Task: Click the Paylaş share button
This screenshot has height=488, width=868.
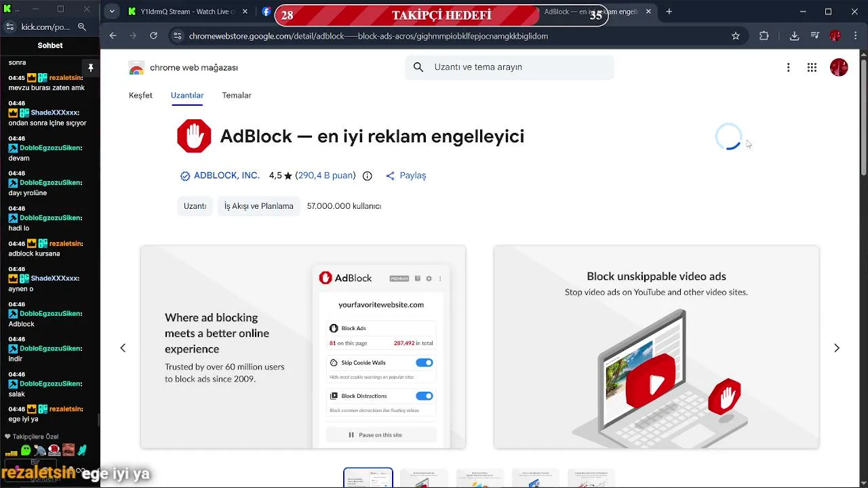Action: click(x=406, y=176)
